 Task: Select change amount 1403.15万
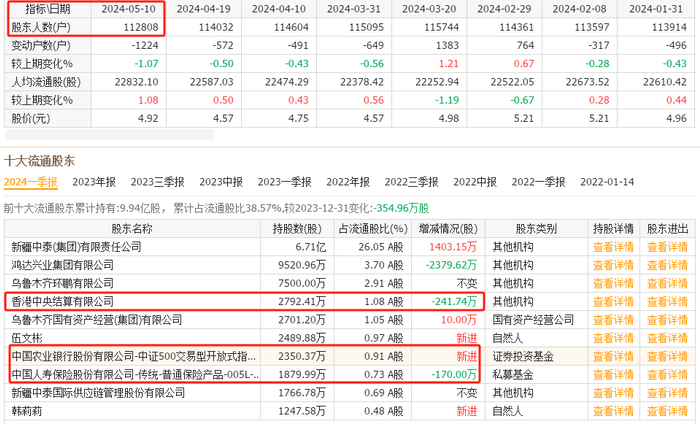coord(453,247)
